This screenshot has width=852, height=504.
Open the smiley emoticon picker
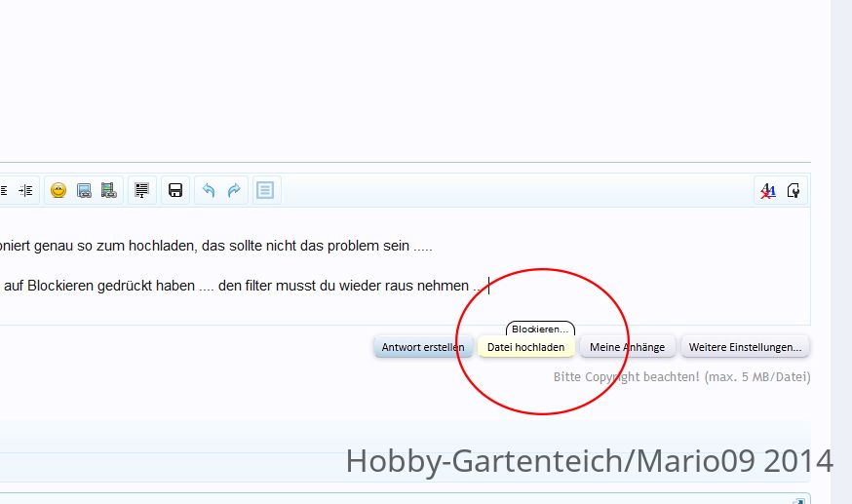58,191
